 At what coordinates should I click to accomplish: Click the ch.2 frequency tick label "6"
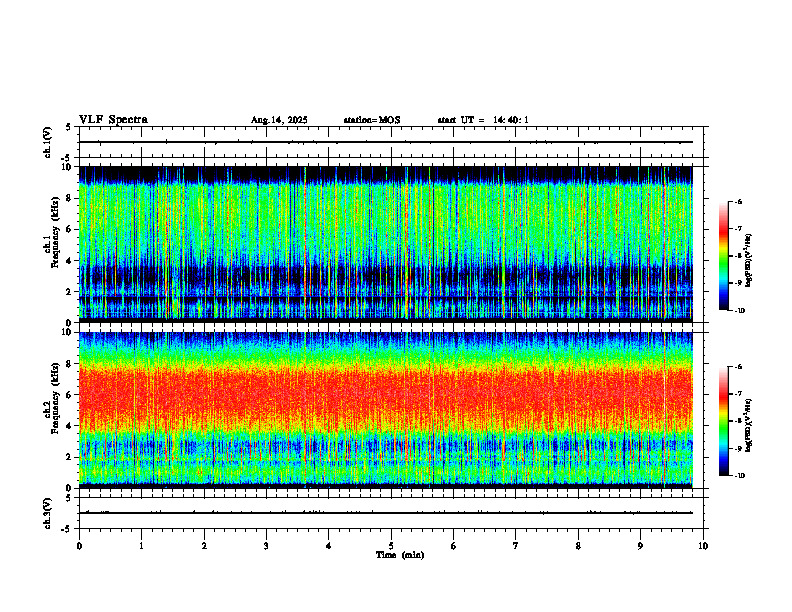(x=70, y=395)
